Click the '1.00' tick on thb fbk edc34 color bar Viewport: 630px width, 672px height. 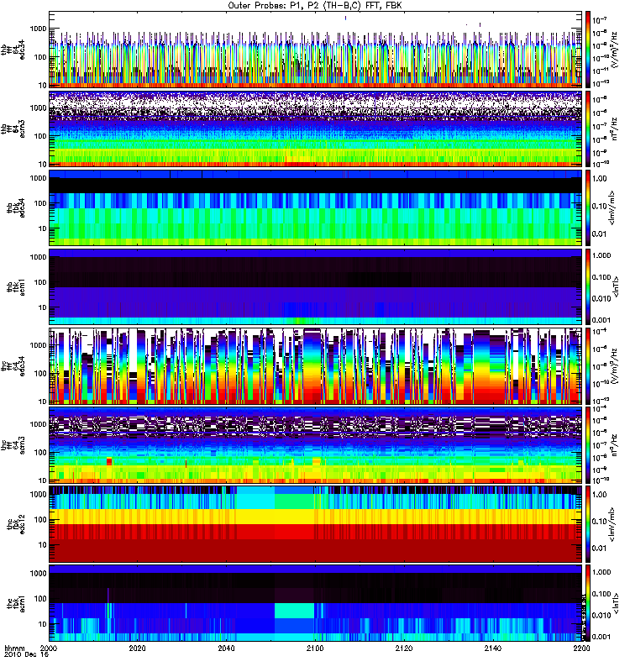(599, 178)
